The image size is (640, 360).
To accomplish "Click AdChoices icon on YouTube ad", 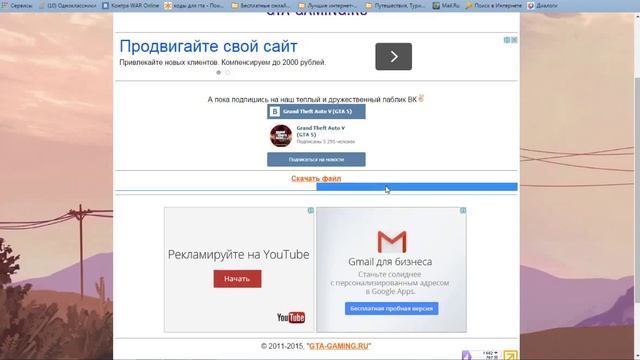I will pos(311,211).
